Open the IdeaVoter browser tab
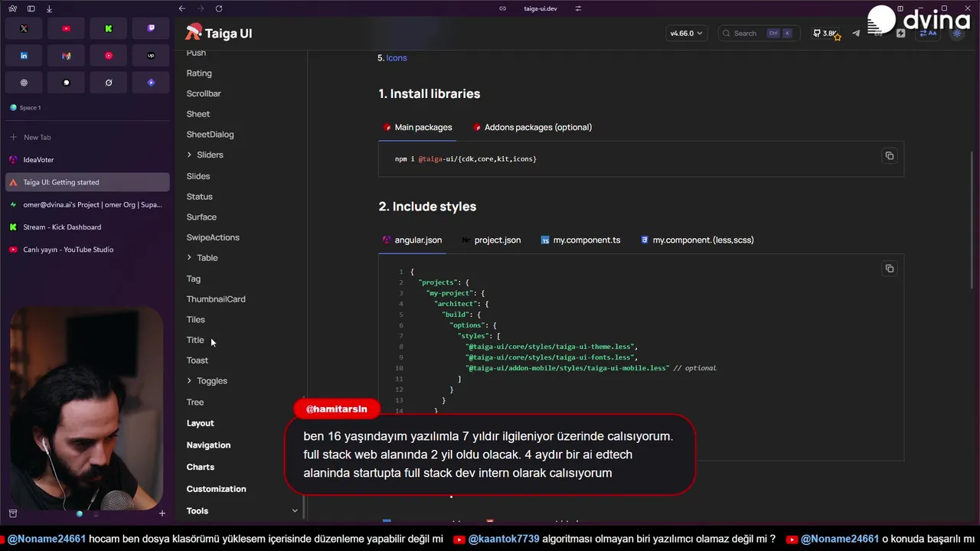 pyautogui.click(x=87, y=160)
